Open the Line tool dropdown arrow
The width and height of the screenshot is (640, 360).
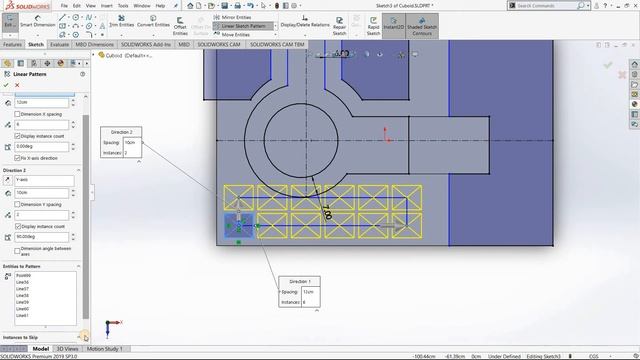tap(68, 17)
